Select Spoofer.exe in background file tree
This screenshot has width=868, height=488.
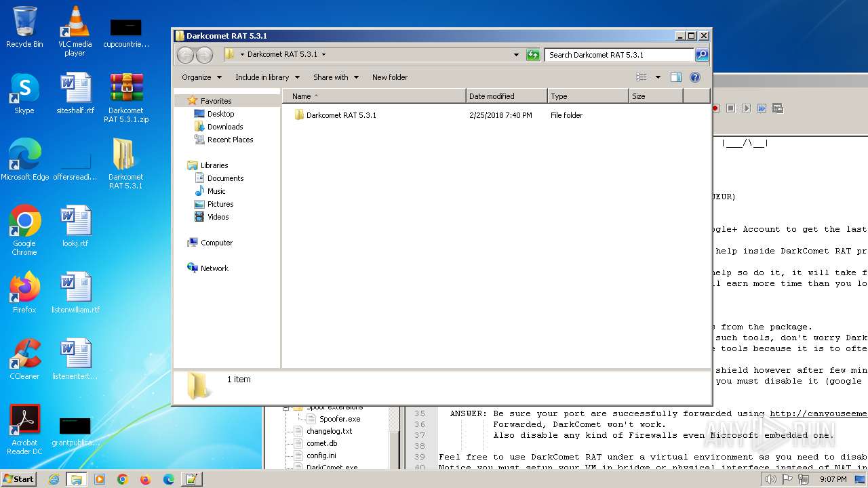point(340,419)
